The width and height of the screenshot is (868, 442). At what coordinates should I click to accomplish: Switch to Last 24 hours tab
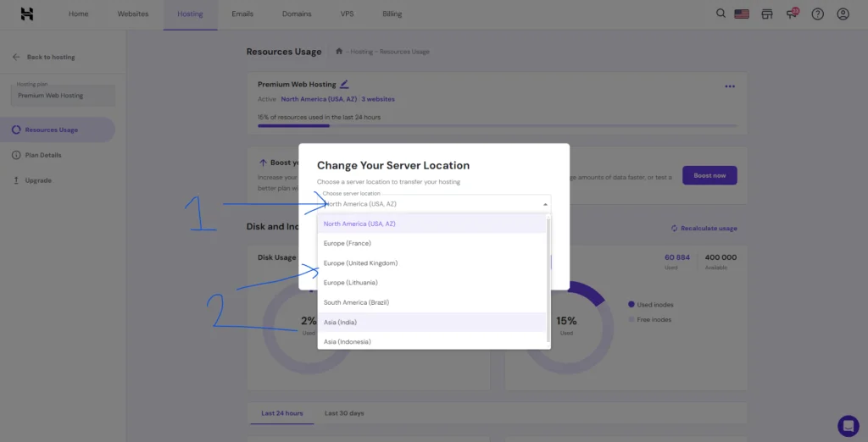point(282,413)
